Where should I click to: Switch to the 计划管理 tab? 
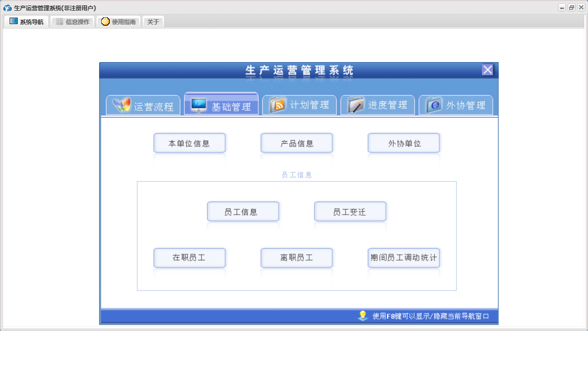(299, 105)
